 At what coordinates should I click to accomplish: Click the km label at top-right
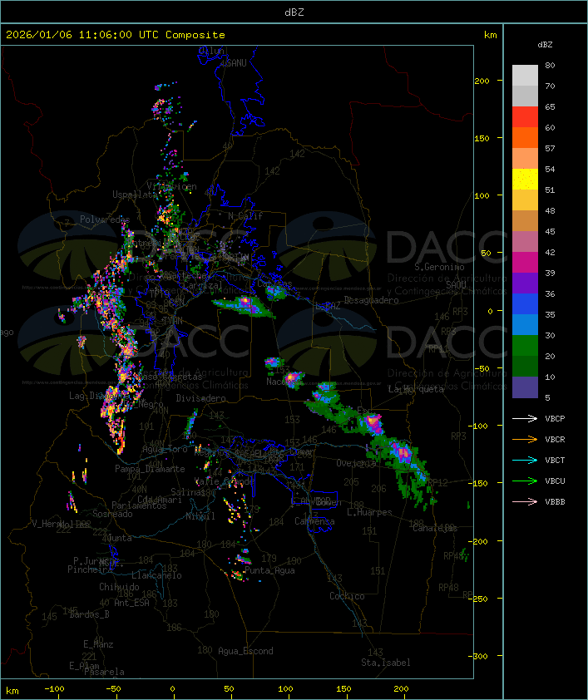[x=490, y=35]
